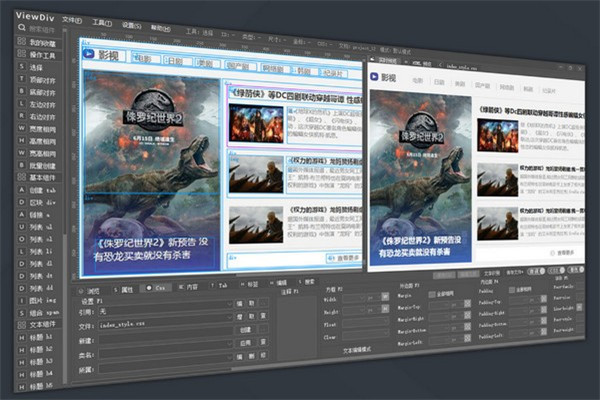Toggle the PaddingTop lock box
This screenshot has width=600, height=400.
543,299
